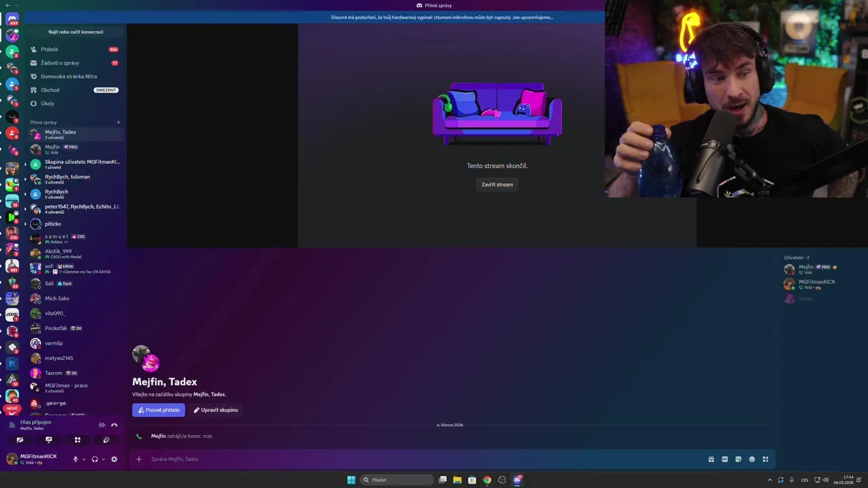Open piticko direct message

(75, 224)
